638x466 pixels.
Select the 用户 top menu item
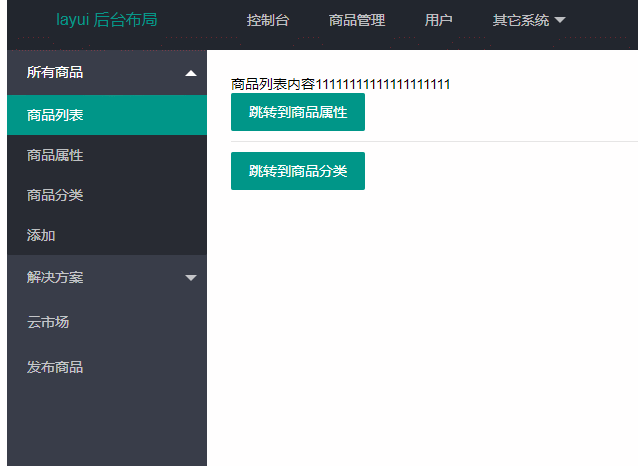point(439,20)
